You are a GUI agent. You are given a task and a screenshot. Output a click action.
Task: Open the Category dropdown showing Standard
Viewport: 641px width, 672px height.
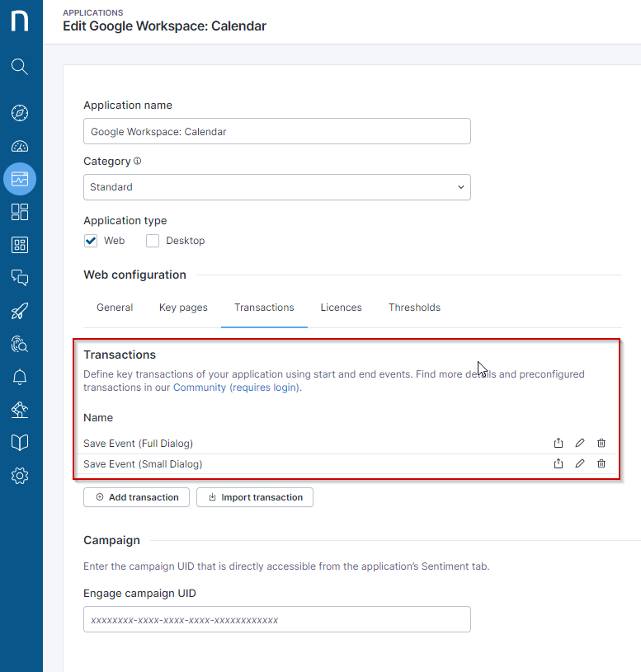coord(277,187)
